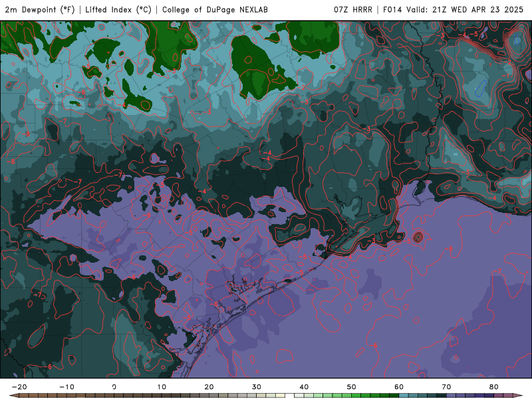Click the 80 label on the color scale

(494, 387)
